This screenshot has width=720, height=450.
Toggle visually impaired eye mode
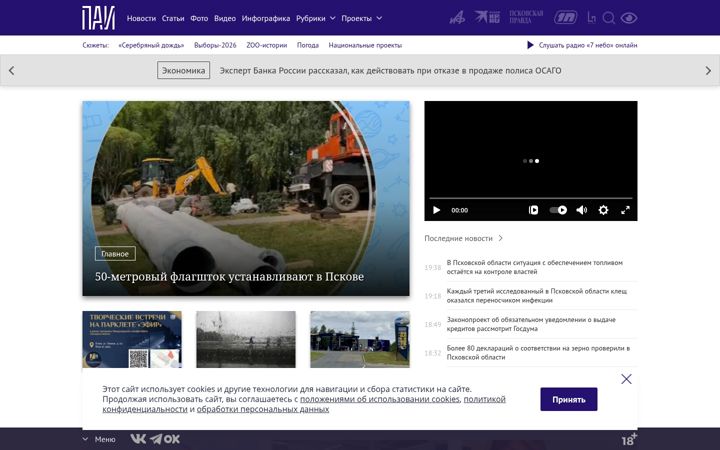(x=629, y=18)
